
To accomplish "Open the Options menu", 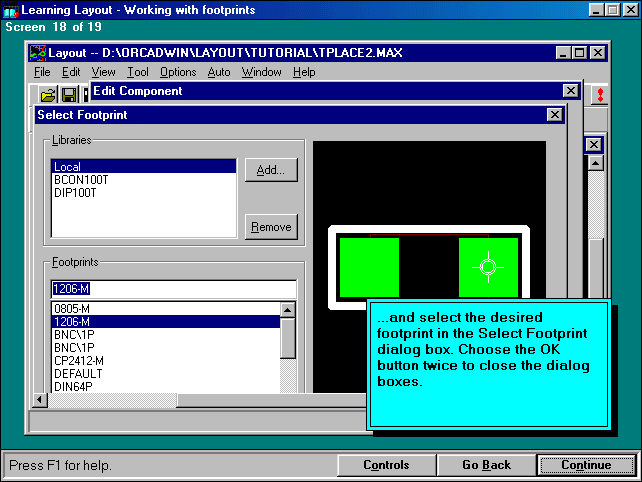I will [x=178, y=72].
